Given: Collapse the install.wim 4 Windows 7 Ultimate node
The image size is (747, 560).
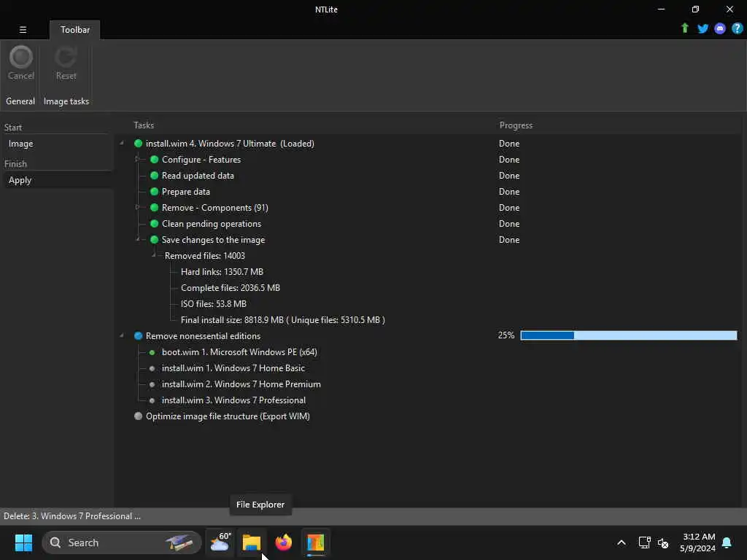Looking at the screenshot, I should pyautogui.click(x=122, y=143).
